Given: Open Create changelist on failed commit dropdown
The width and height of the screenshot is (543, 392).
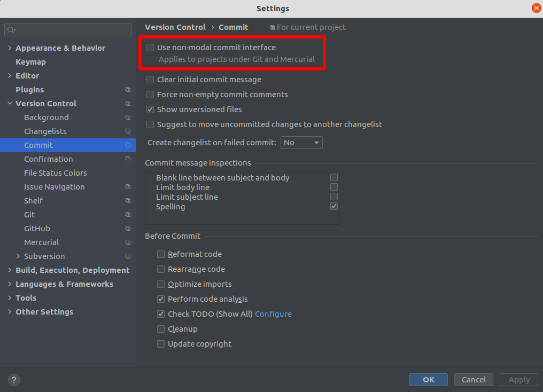Looking at the screenshot, I should tap(301, 143).
